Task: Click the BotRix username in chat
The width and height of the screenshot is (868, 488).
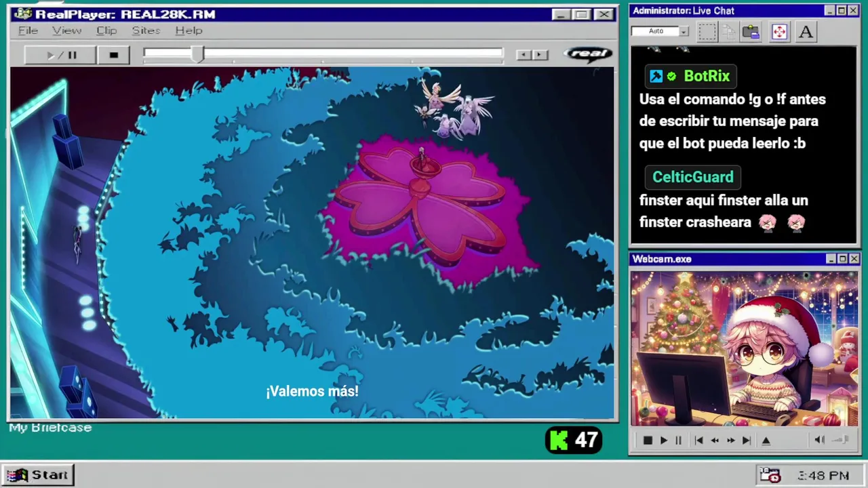Action: click(x=707, y=76)
